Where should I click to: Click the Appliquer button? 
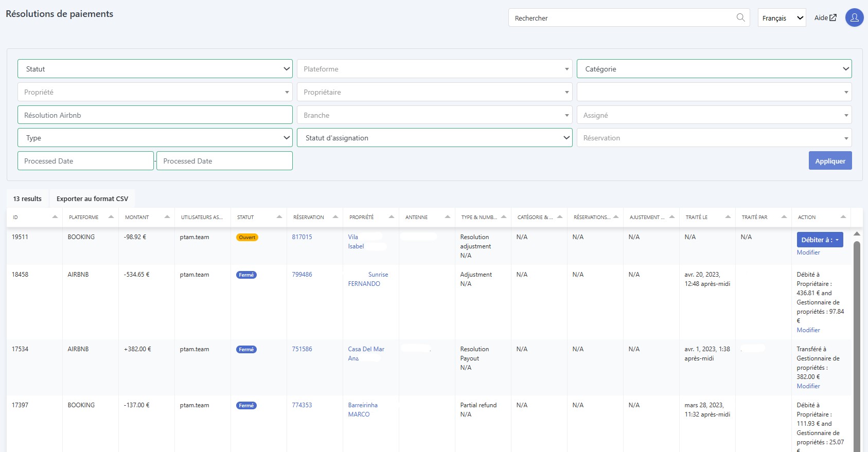830,161
